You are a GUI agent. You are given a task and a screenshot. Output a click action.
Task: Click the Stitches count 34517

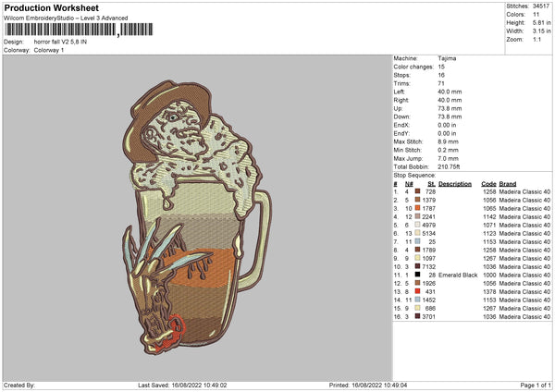[541, 6]
